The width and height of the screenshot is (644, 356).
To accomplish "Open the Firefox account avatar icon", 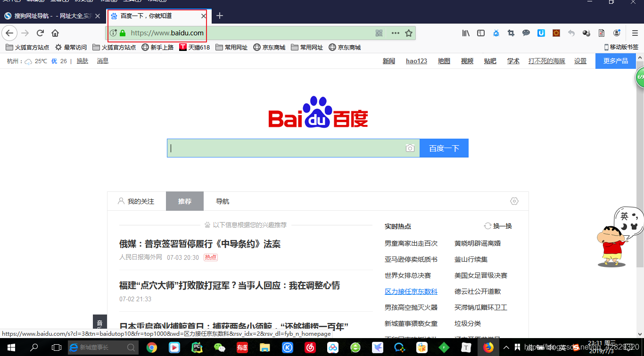I will pyautogui.click(x=617, y=33).
